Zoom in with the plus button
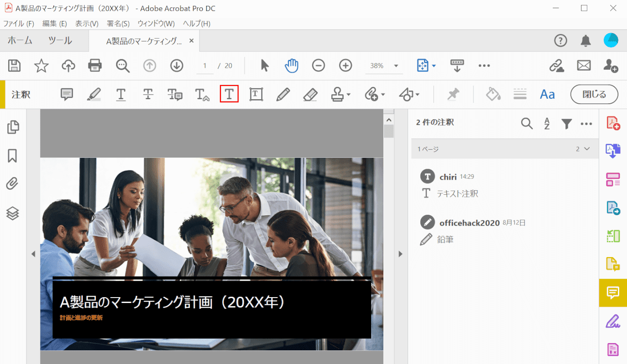The width and height of the screenshot is (627, 364). point(346,66)
